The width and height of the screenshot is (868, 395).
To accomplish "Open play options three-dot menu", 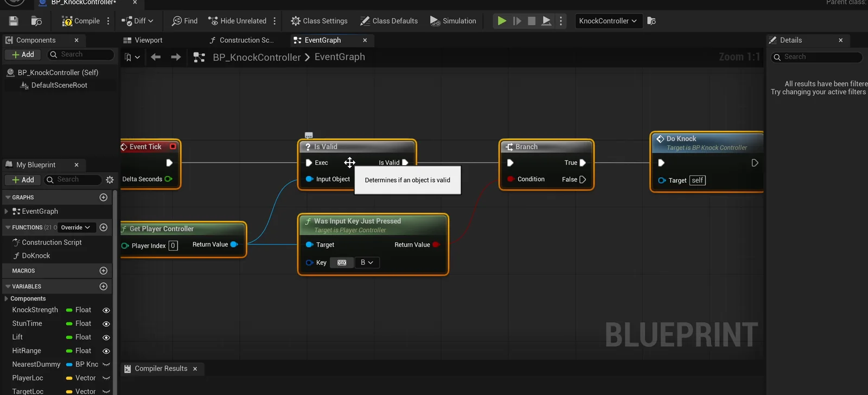I will click(561, 21).
